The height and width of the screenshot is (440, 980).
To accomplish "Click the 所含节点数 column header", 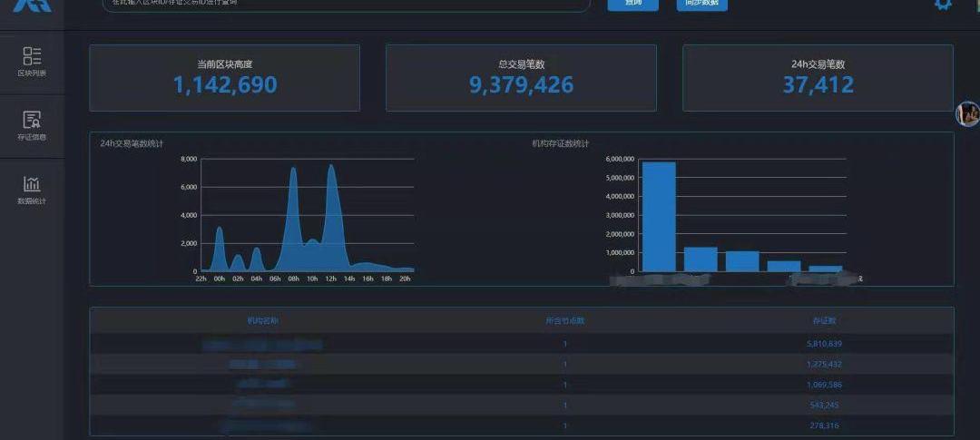I will pos(564,320).
